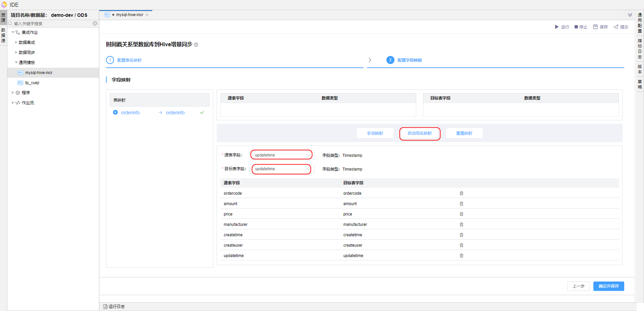The height and width of the screenshot is (311, 644).
Task: Click the 确定并保存 button
Action: (608, 286)
